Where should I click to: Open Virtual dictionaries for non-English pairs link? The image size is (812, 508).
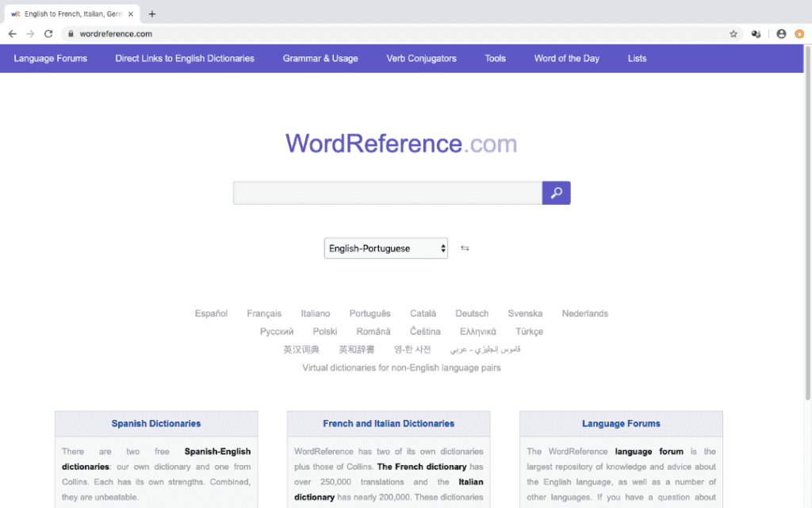pyautogui.click(x=401, y=368)
